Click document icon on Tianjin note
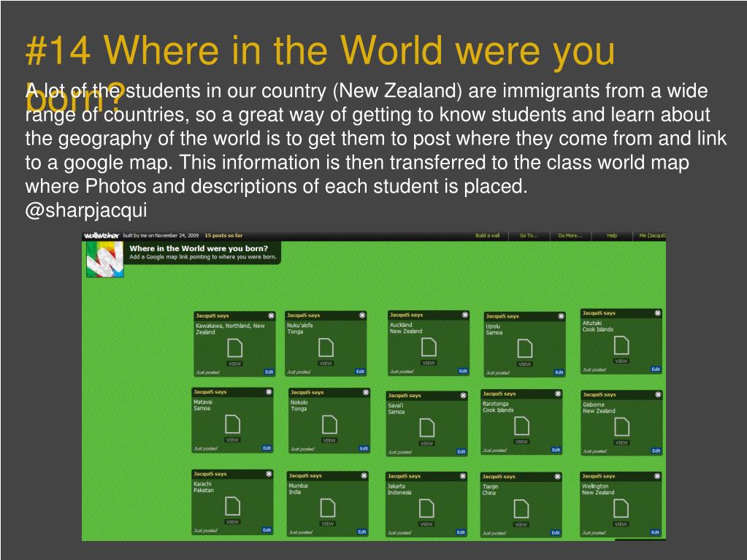The height and width of the screenshot is (560, 747). click(x=521, y=509)
